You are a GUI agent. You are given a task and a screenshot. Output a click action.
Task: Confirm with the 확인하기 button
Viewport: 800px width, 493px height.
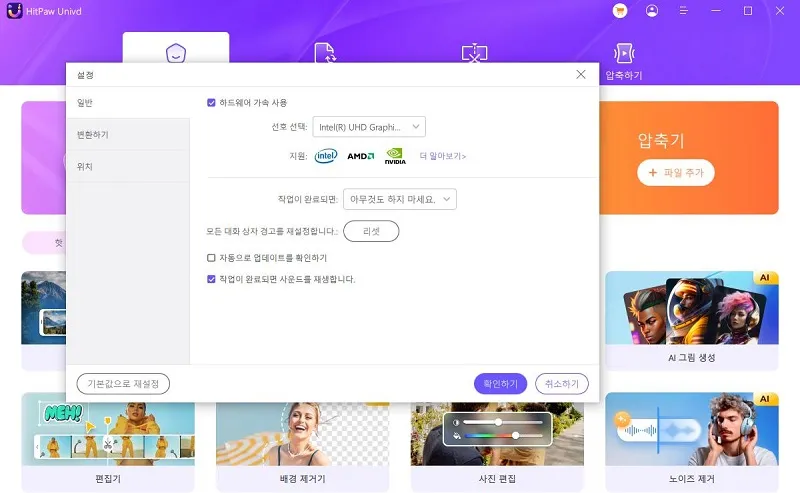click(x=500, y=384)
